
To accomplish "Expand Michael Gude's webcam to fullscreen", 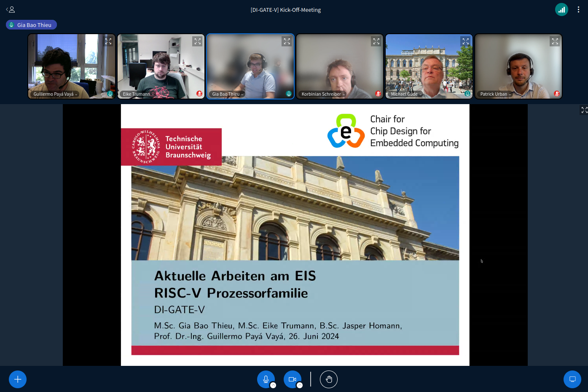I will pyautogui.click(x=466, y=41).
